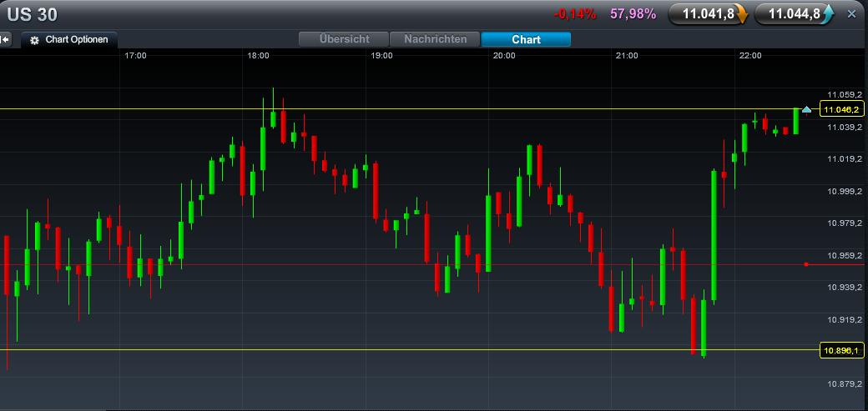868x411 pixels.
Task: Click the -0,14% change value
Action: click(575, 14)
